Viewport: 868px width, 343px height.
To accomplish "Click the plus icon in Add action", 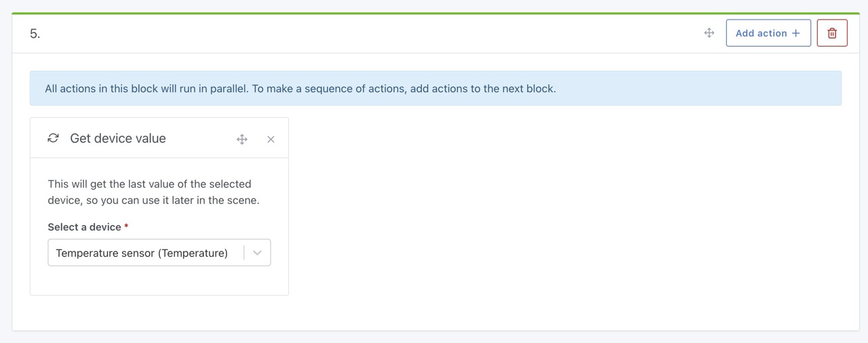I will point(796,33).
